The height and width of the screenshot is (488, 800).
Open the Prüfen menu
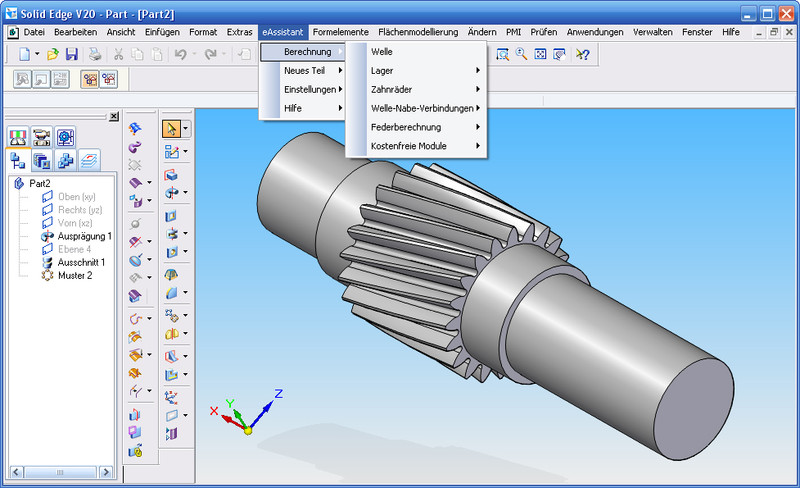click(544, 32)
